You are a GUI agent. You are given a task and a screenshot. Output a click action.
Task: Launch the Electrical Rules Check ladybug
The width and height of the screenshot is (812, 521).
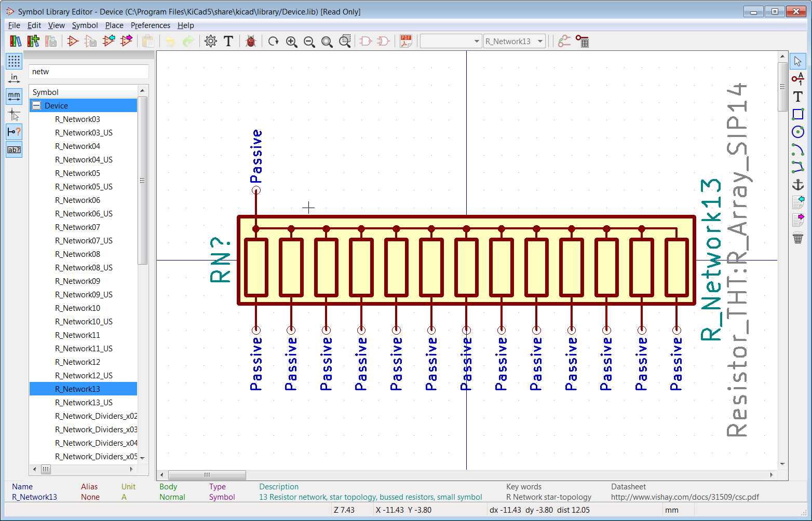(x=250, y=41)
